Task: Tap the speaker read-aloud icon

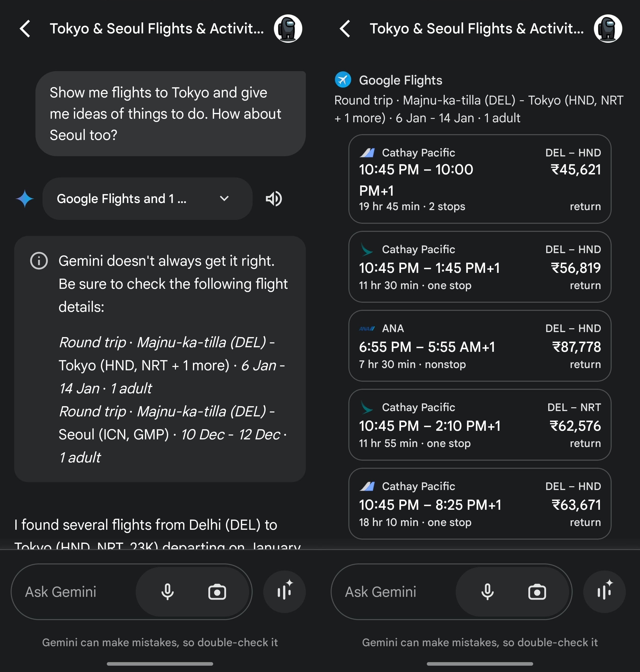Action: tap(274, 198)
